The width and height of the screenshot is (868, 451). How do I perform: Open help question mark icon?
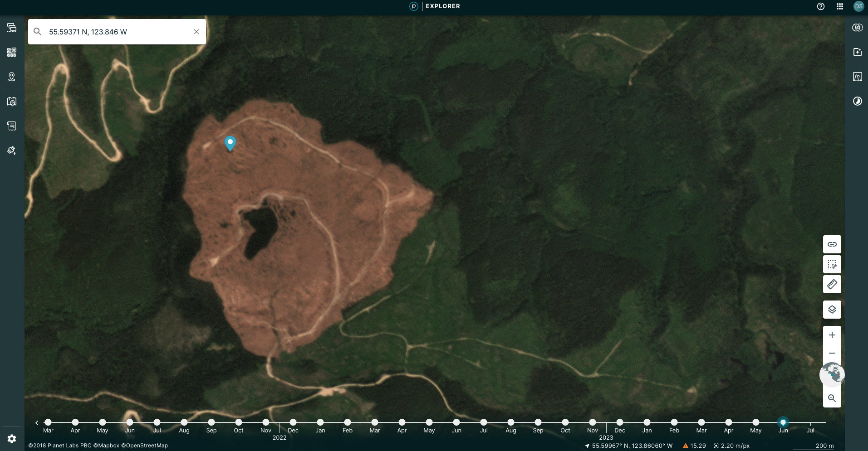pos(821,6)
